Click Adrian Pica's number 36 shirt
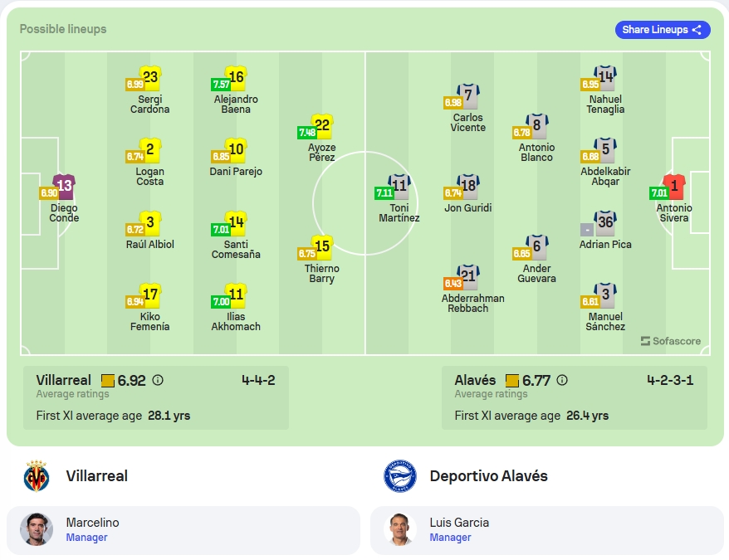This screenshot has height=560, width=729. coord(605,223)
